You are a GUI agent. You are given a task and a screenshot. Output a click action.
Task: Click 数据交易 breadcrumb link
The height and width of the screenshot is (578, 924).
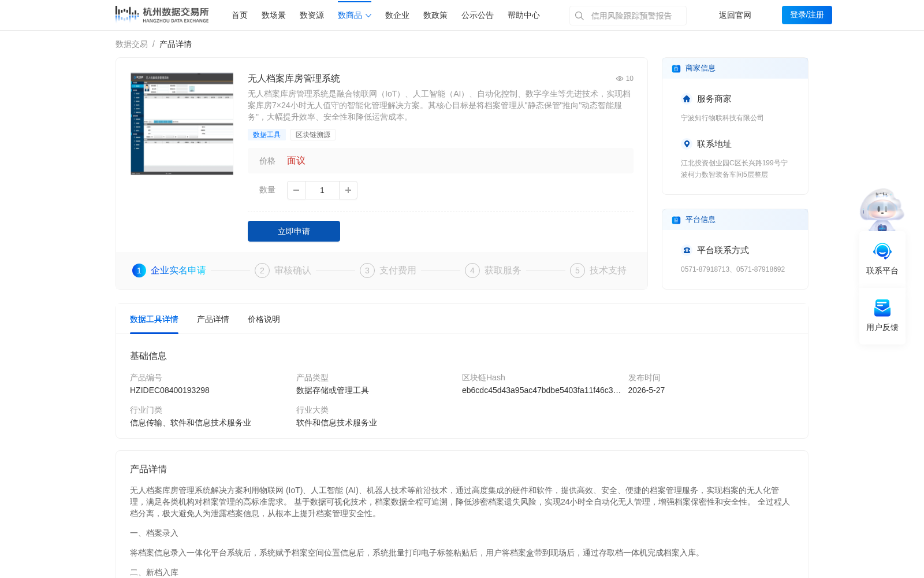132,44
